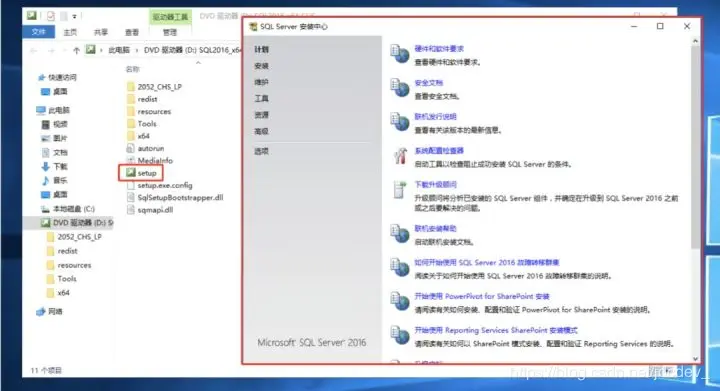Viewport: 720px width, 391px height.
Task: Click sort caret above the 名称 column
Action: pos(198,62)
